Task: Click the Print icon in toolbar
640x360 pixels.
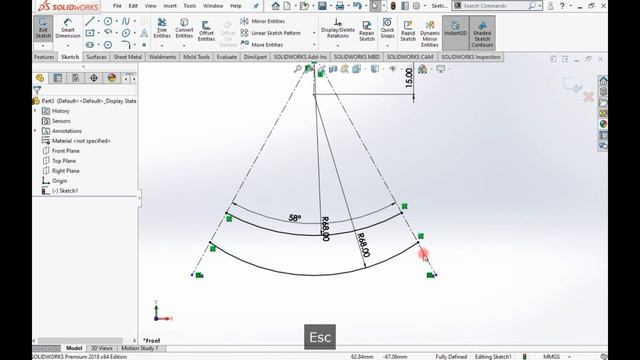Action: point(340,6)
